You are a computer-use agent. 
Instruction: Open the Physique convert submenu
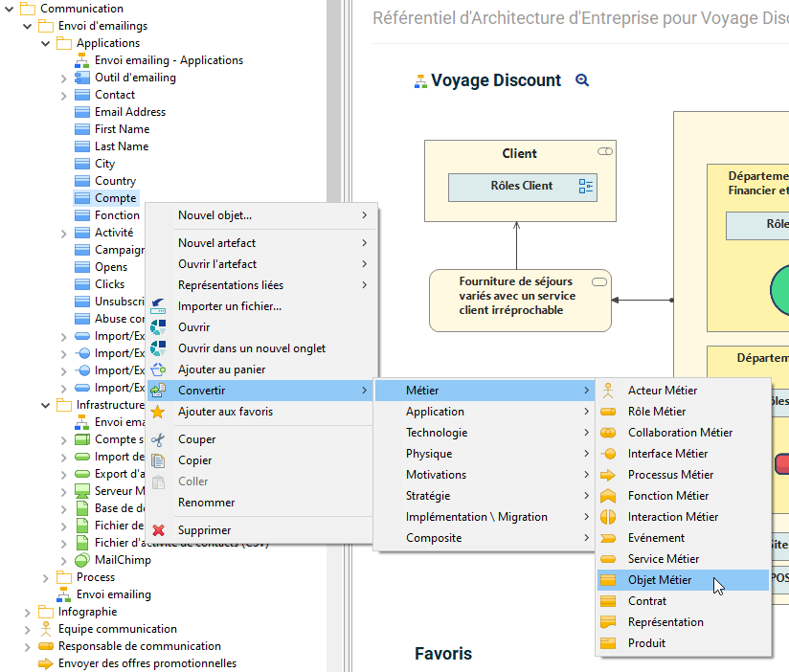coord(485,454)
